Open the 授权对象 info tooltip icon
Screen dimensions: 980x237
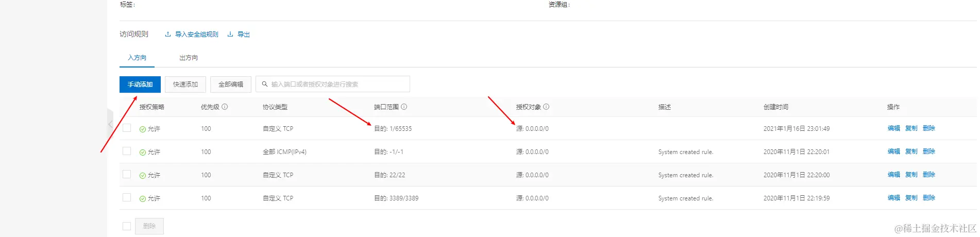click(546, 107)
